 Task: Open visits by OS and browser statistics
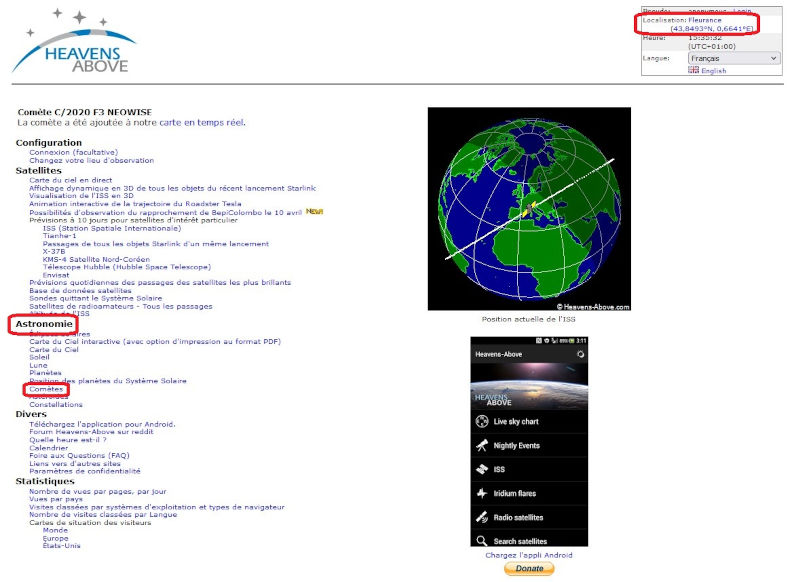tap(157, 507)
